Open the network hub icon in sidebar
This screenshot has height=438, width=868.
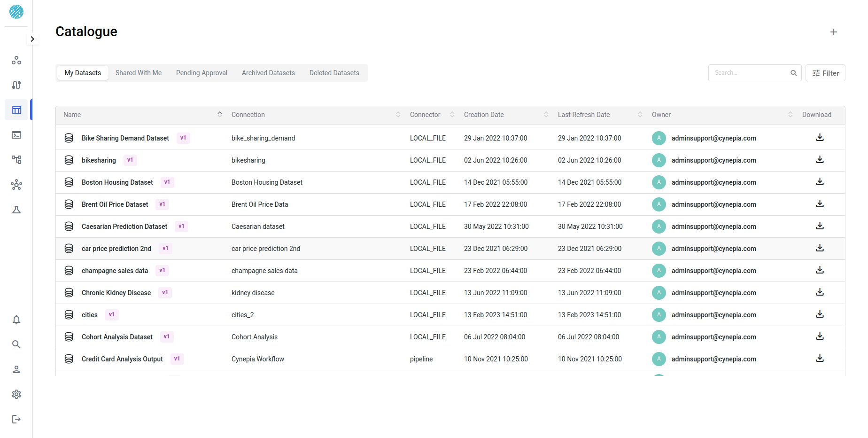(16, 185)
